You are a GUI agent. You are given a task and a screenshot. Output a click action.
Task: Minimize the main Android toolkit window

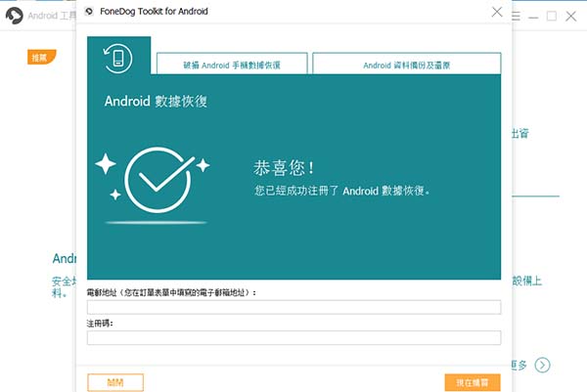point(533,17)
